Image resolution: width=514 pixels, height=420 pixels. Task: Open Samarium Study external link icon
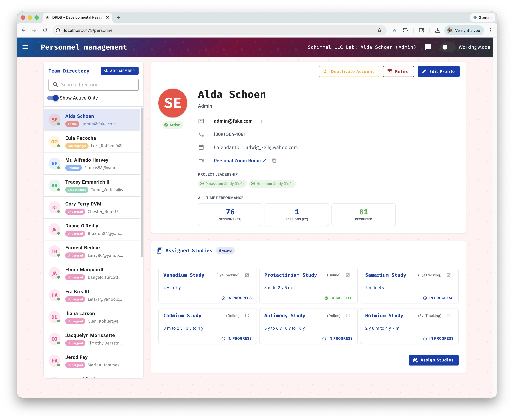449,275
